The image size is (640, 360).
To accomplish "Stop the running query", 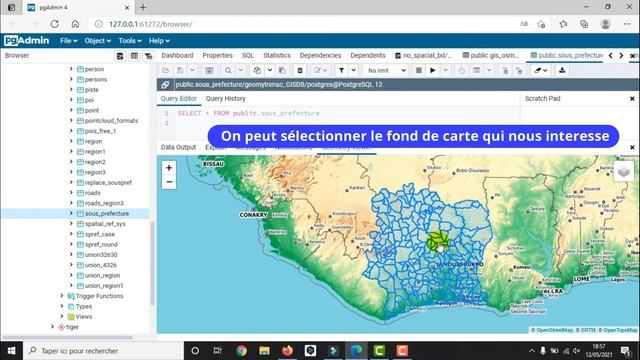I will pyautogui.click(x=418, y=70).
